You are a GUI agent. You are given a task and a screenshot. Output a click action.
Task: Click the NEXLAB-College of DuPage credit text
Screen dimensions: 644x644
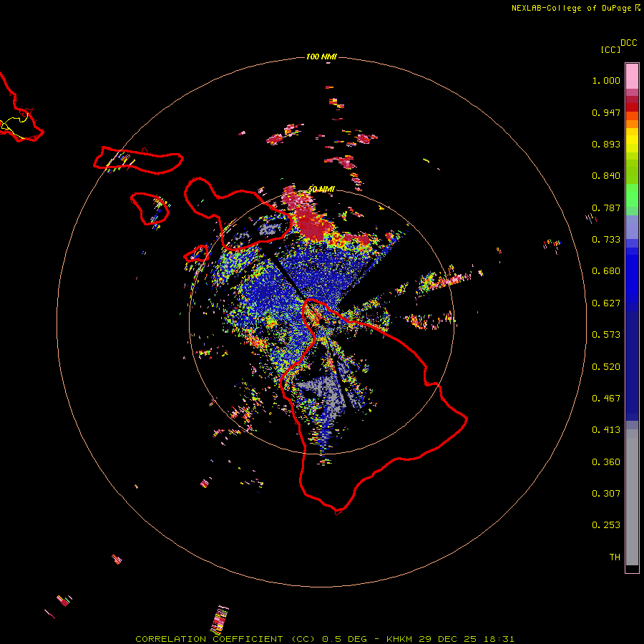[571, 8]
